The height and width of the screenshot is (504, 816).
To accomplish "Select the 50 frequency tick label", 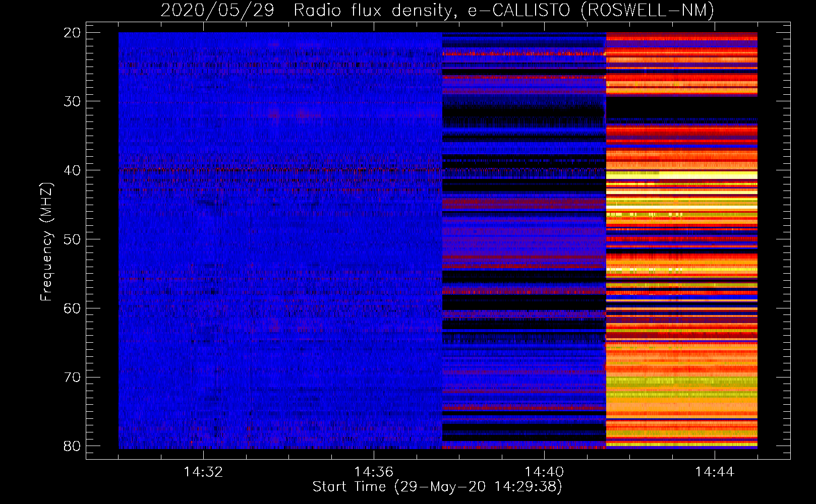I will point(72,239).
